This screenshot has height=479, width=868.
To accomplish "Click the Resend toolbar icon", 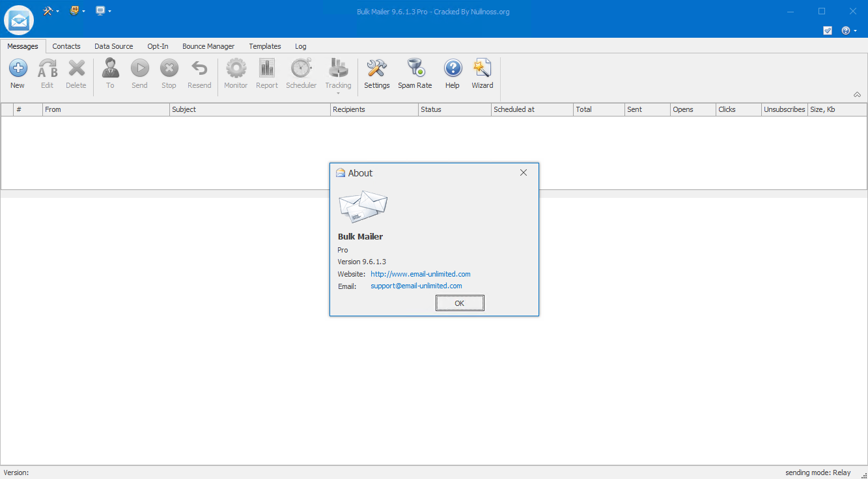I will (x=199, y=68).
